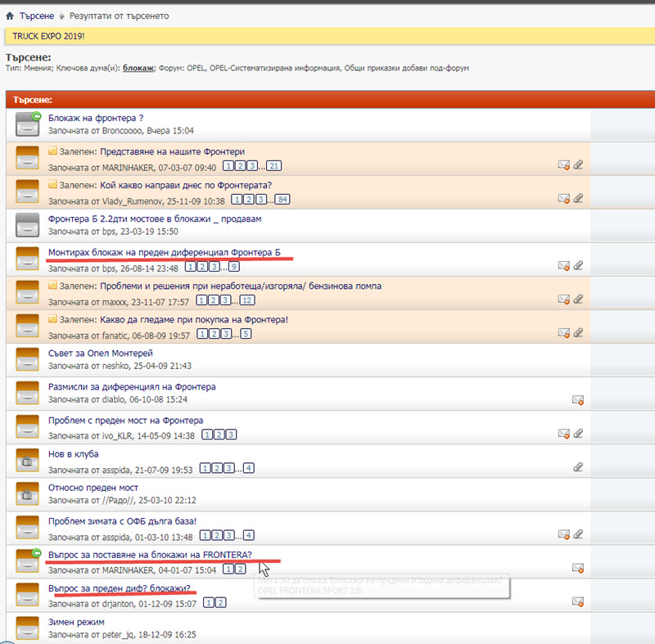Click the 'блокаж' keyword link in search summary

pos(138,68)
